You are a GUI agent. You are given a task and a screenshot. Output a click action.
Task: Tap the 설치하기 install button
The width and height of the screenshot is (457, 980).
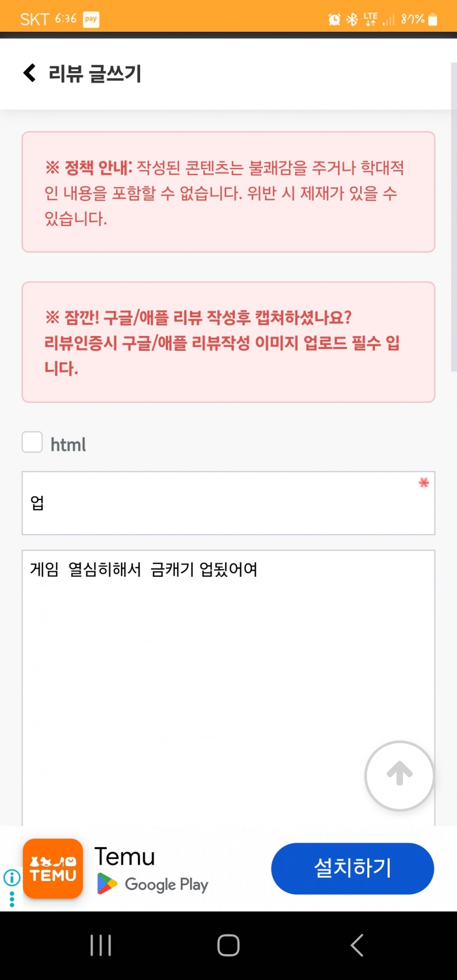pos(352,868)
